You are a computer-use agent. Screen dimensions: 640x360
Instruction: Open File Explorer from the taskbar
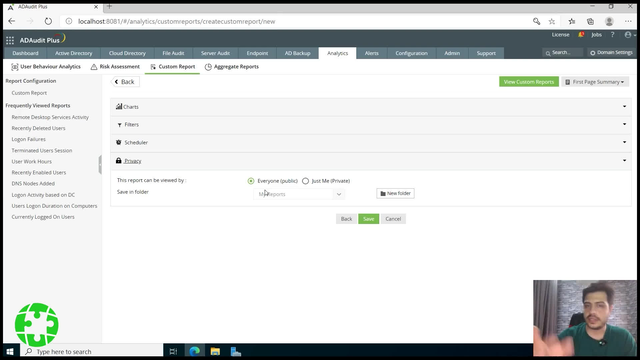pyautogui.click(x=215, y=351)
